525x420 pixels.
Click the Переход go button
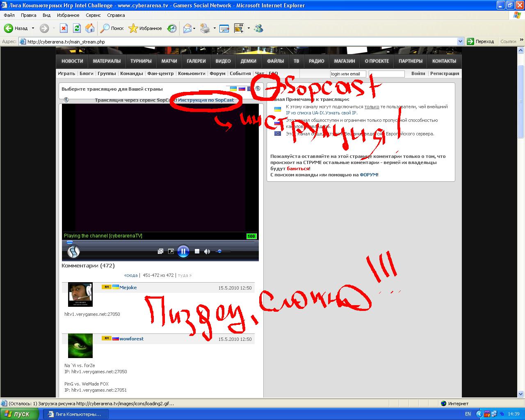(481, 41)
